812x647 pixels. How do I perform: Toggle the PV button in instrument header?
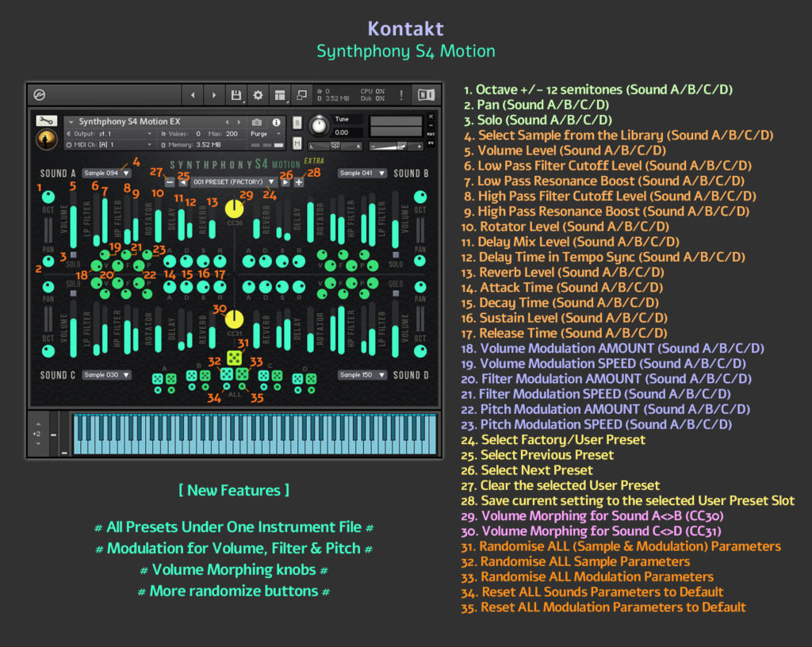click(431, 143)
